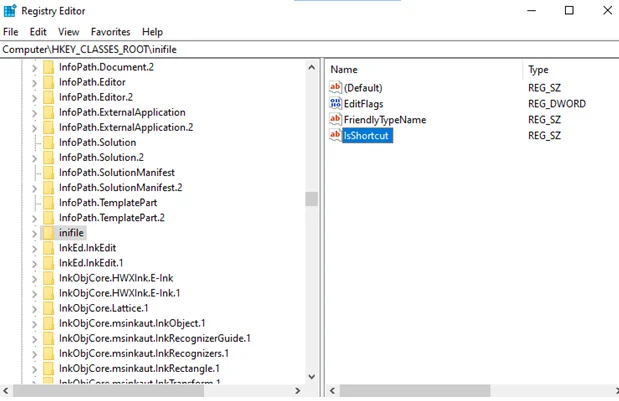619x401 pixels.
Task: Click the InfoPath.Editor folder icon
Action: [x=48, y=82]
